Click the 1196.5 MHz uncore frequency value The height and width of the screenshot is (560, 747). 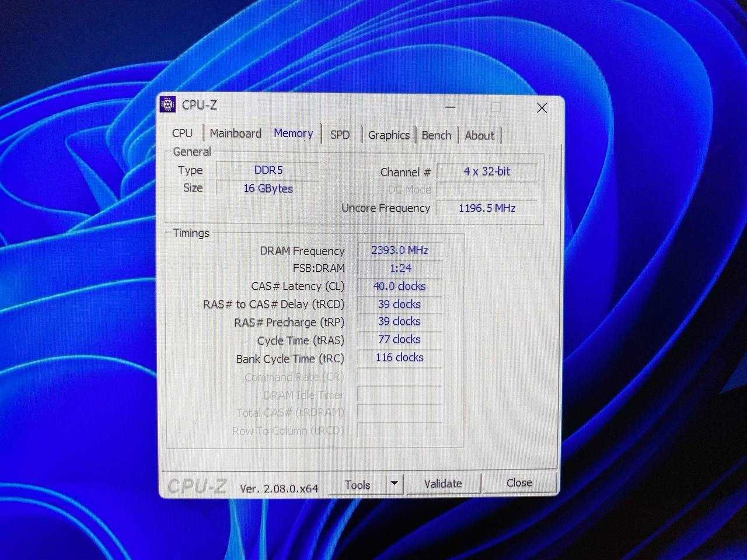[487, 208]
